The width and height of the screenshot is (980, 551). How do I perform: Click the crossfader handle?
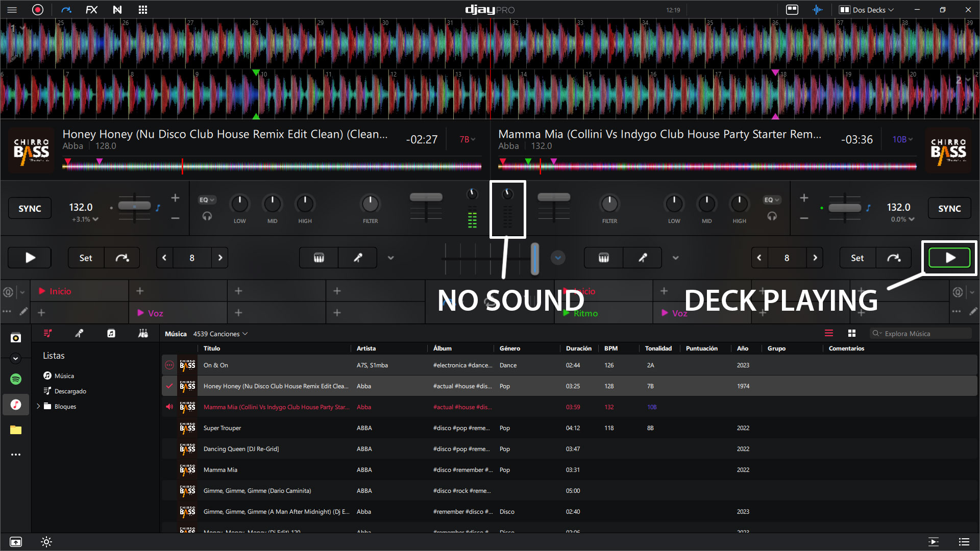pos(534,258)
